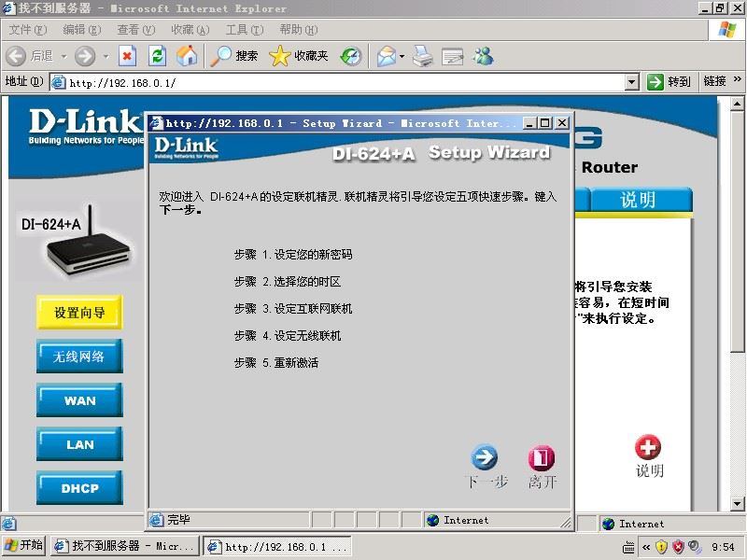Viewport: 747px width, 560px height.
Task: Expand the Links (链接) chevron
Action: [x=738, y=79]
